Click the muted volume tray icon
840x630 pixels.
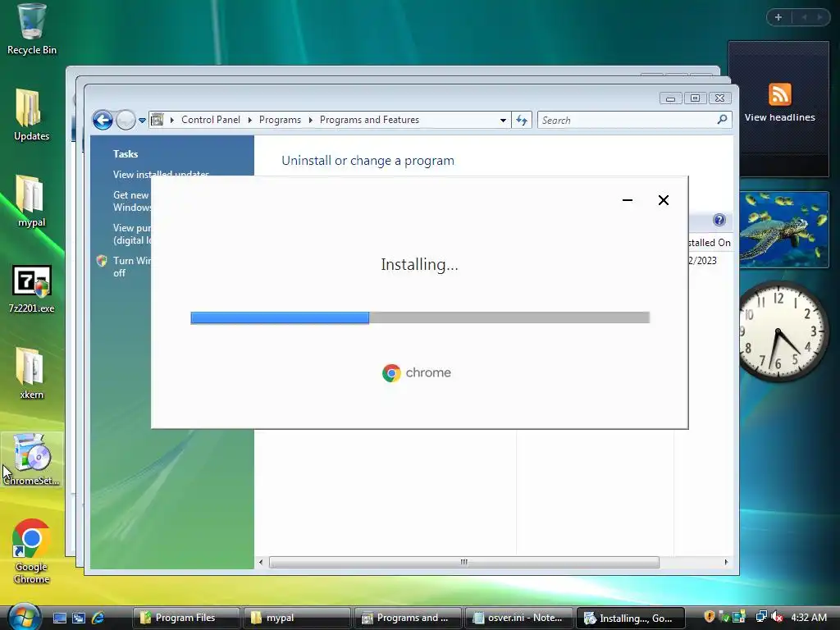click(777, 617)
